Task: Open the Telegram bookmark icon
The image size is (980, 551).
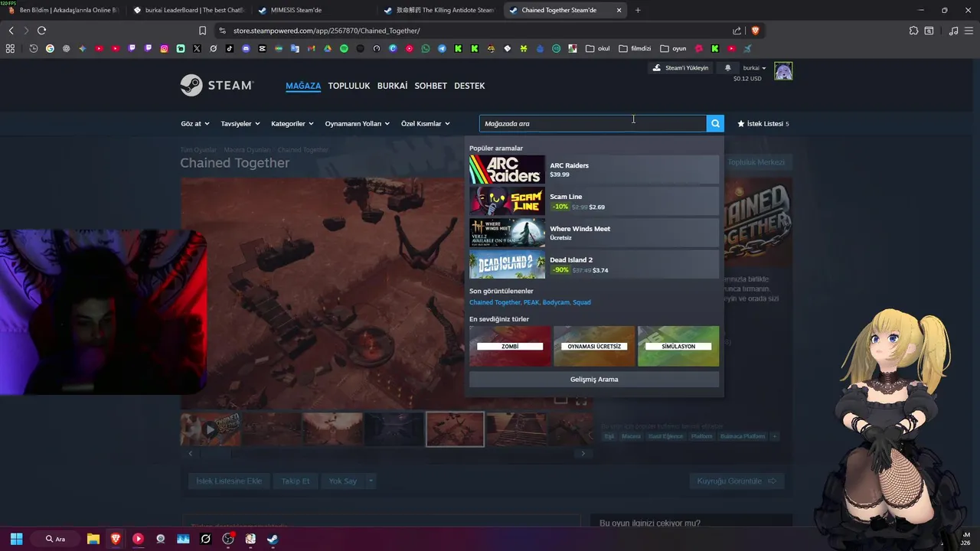Action: pos(442,48)
